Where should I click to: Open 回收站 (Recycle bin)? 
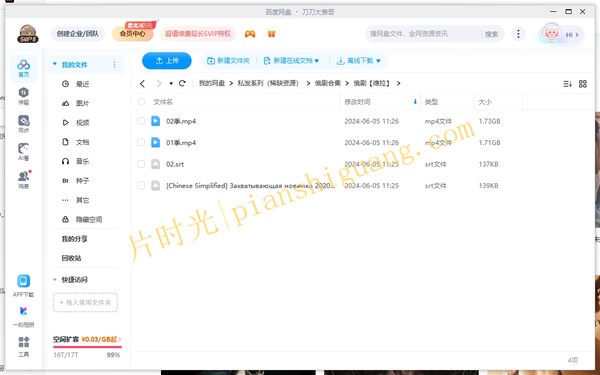72,258
